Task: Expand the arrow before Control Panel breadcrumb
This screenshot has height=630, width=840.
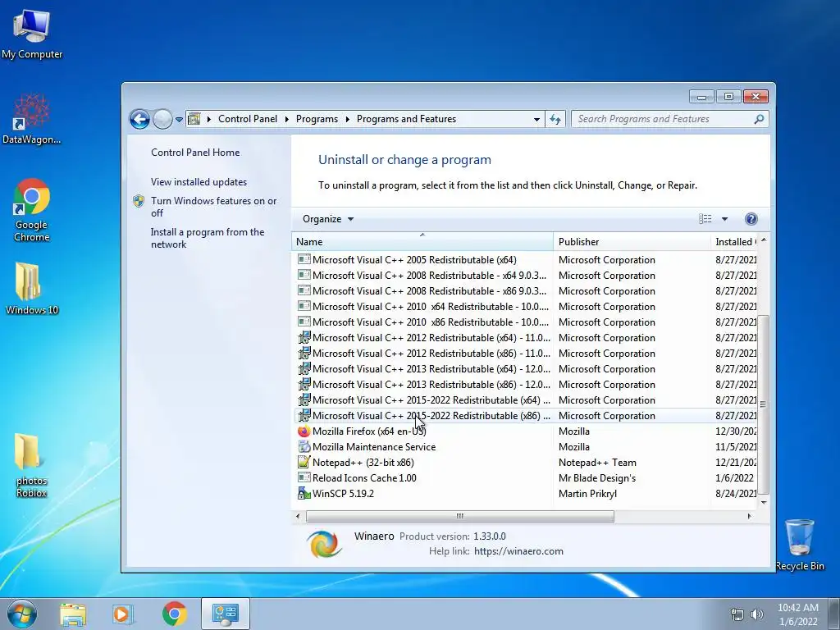Action: [x=209, y=119]
